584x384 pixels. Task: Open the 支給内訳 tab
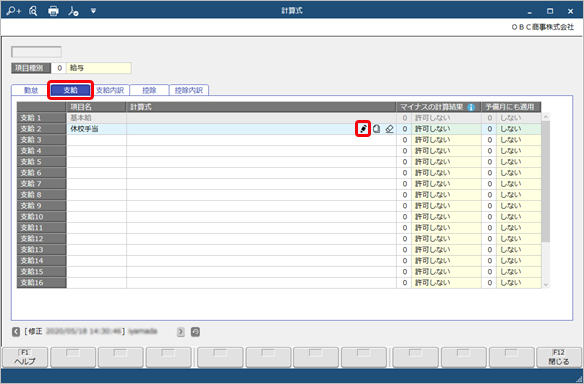point(110,90)
